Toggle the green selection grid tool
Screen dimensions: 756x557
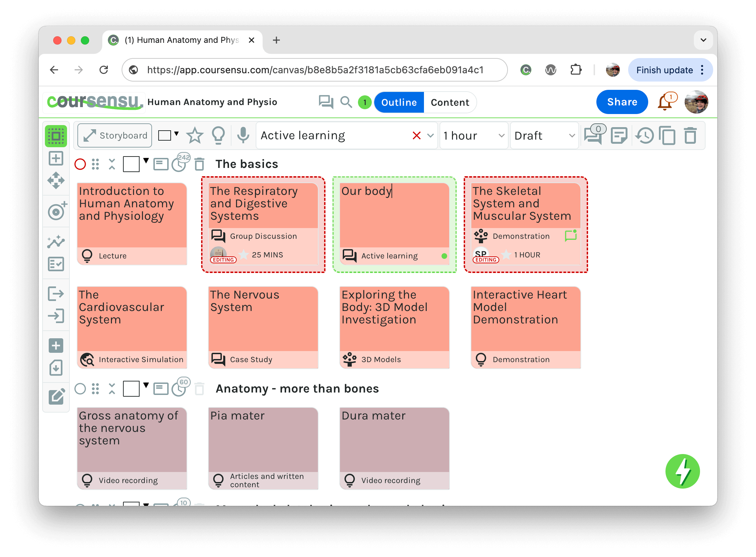pos(56,136)
